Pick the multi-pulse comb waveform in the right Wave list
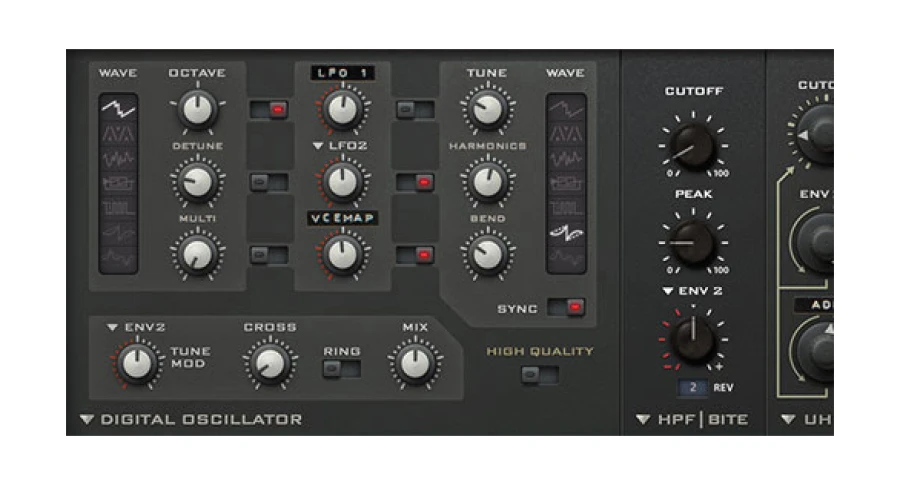Image resolution: width=900 pixels, height=485 pixels. click(566, 208)
